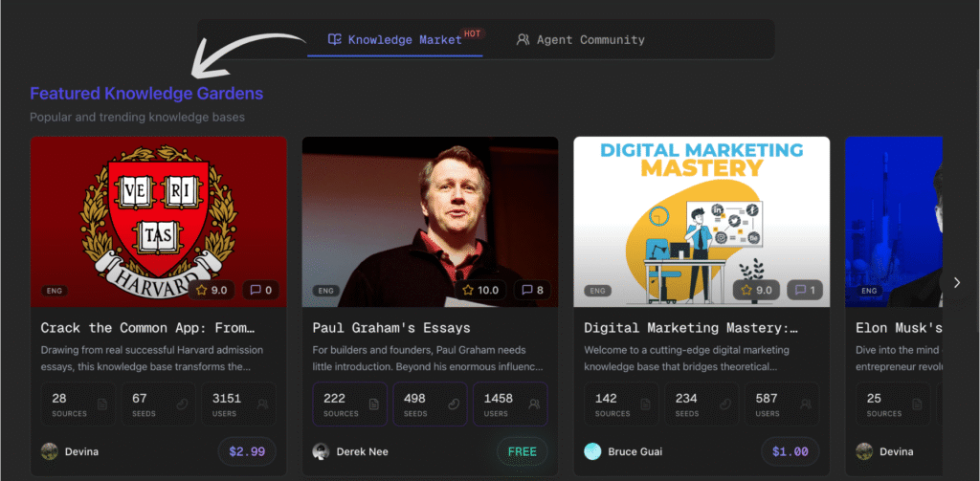
Task: Open 'Paul Graham's Essays' title
Action: (391, 328)
